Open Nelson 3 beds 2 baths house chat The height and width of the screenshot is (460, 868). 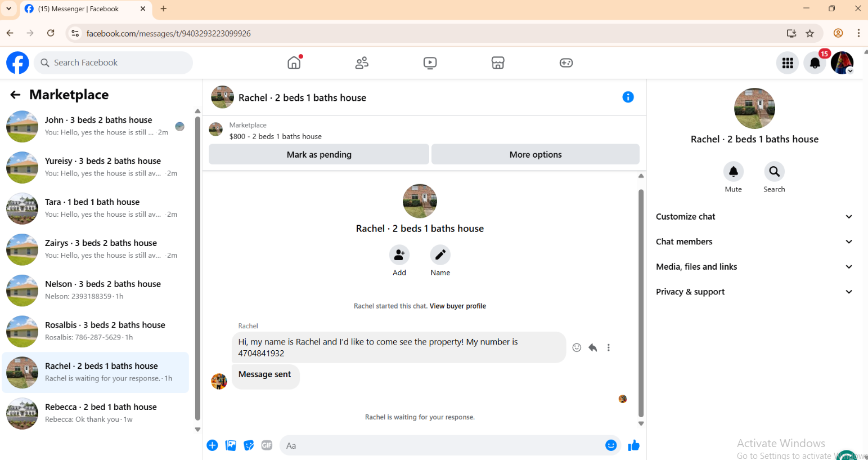point(96,291)
